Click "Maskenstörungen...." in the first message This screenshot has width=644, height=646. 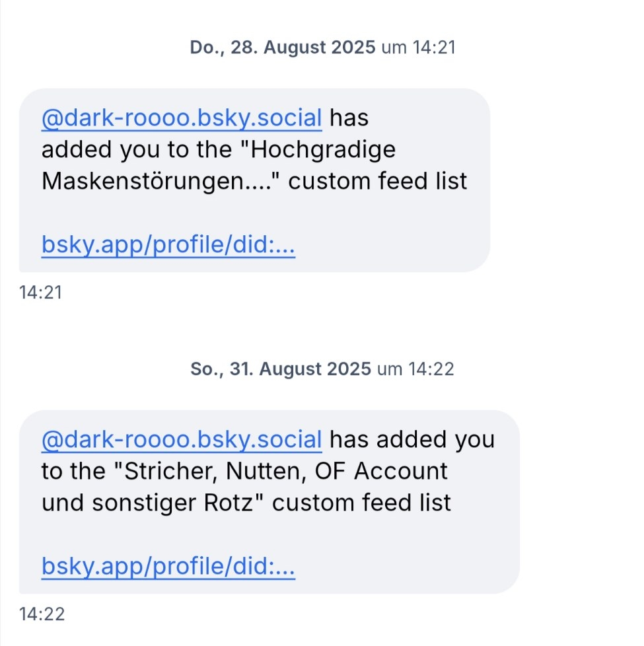[x=162, y=182]
